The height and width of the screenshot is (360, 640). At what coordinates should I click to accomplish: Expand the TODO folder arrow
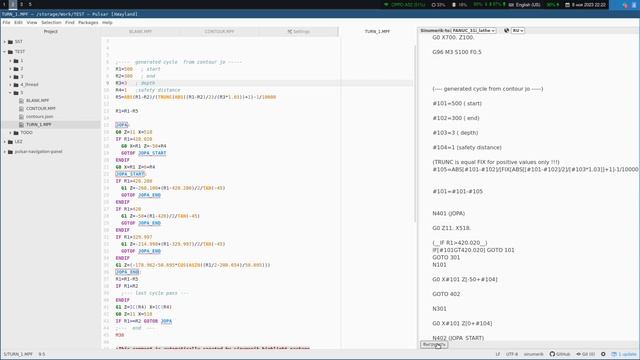point(11,133)
